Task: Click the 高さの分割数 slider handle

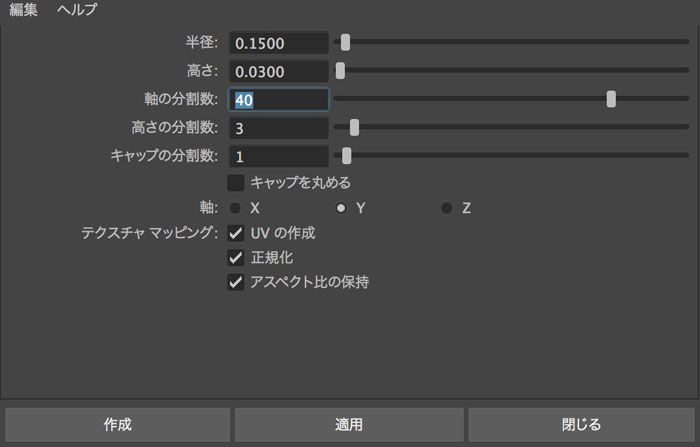Action: pos(354,127)
